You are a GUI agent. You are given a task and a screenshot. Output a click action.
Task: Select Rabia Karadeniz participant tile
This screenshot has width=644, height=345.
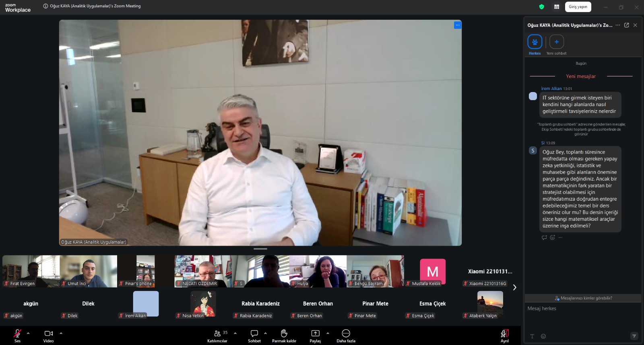tap(260, 304)
